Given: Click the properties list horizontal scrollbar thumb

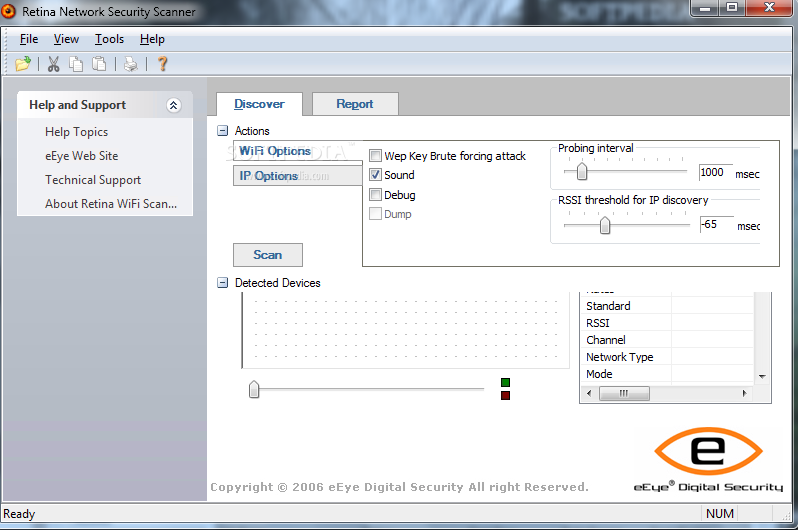Looking at the screenshot, I should (624, 393).
